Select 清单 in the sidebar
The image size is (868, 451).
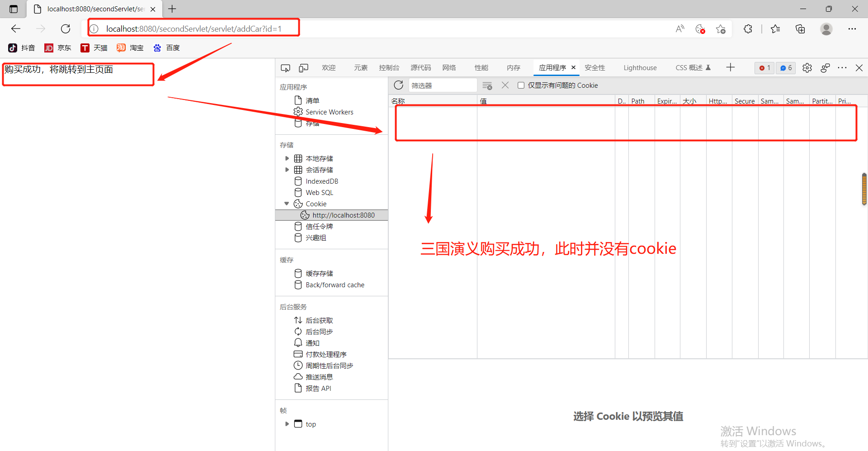click(x=312, y=100)
